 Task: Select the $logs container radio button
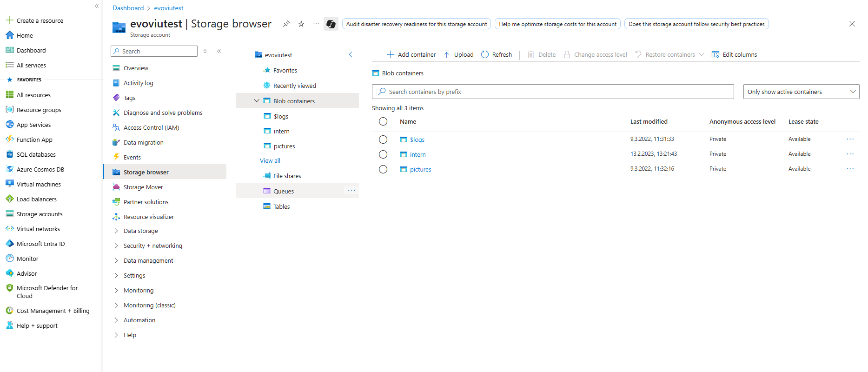[383, 139]
